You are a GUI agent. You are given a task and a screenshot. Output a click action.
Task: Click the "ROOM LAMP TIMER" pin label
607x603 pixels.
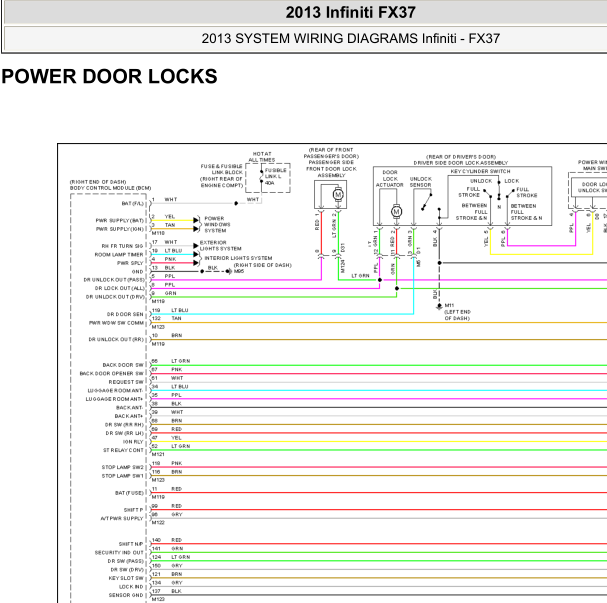click(x=119, y=255)
